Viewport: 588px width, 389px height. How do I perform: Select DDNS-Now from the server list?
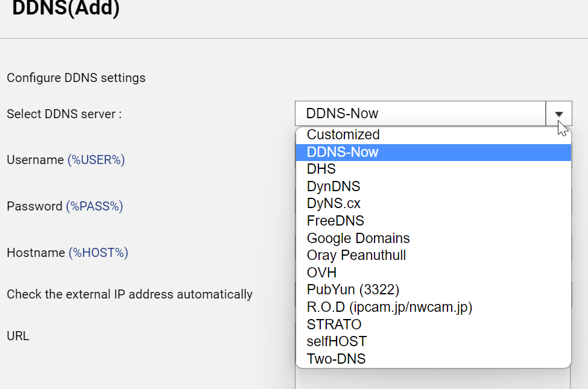tap(341, 152)
